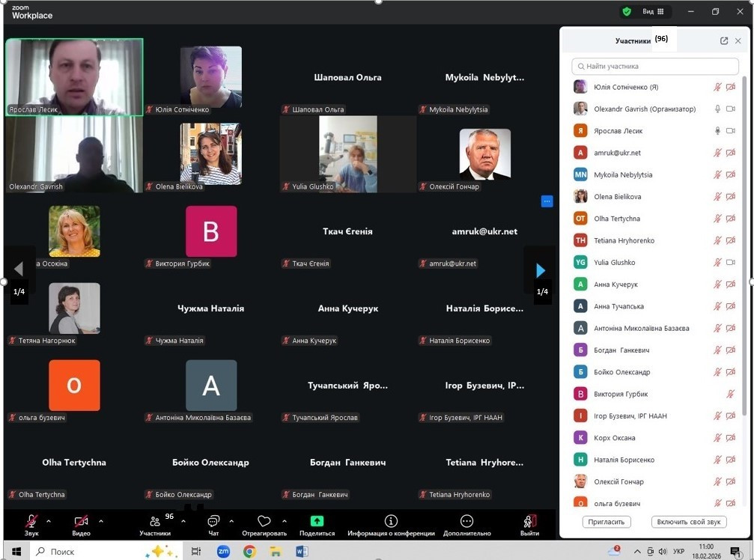This screenshot has width=754, height=560.
Task: Click the Найти участника search field
Action: (655, 67)
